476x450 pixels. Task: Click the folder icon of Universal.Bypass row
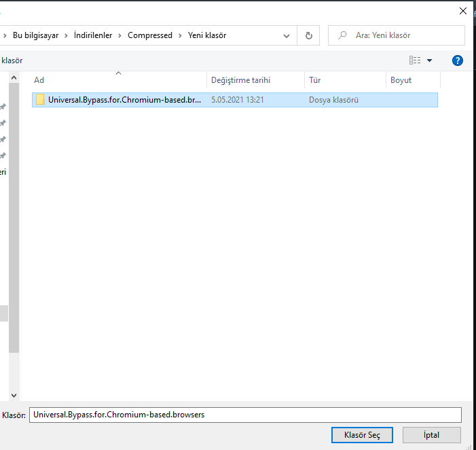click(x=40, y=100)
